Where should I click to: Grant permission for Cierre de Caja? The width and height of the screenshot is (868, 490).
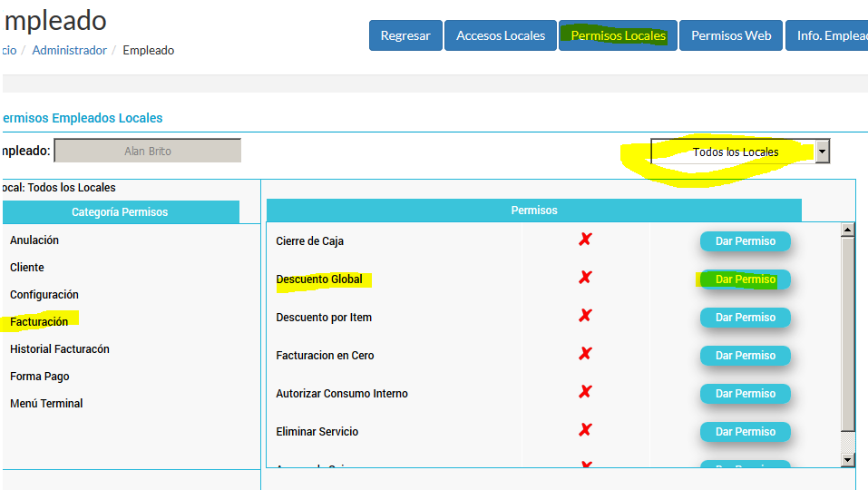[x=746, y=241]
